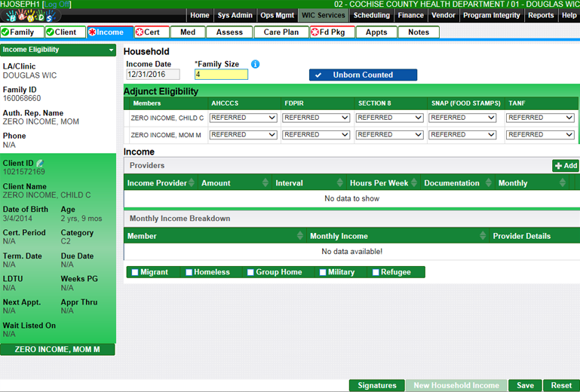
Task: Click sort arrows on Member column
Action: click(300, 236)
